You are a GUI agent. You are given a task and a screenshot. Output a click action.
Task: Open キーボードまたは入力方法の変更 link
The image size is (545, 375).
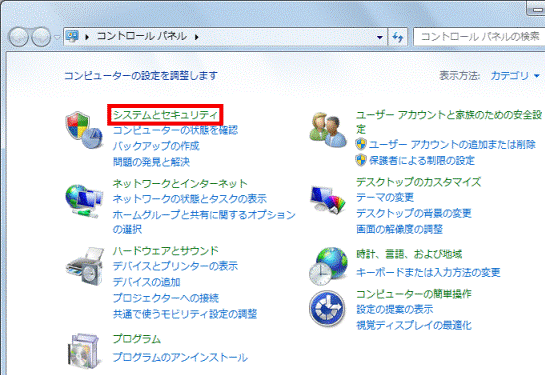click(x=428, y=272)
